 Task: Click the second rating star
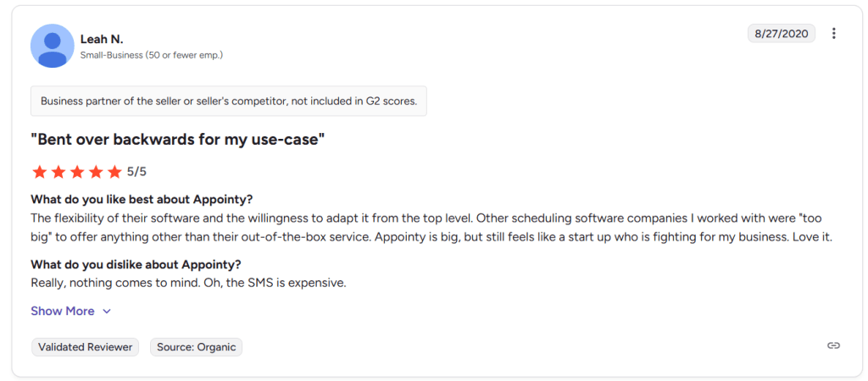click(58, 172)
